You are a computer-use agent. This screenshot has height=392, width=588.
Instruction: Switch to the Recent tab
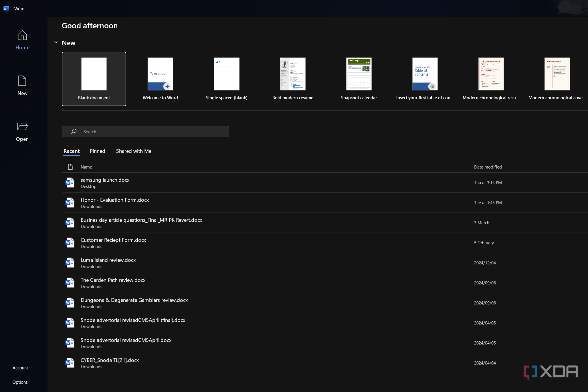pos(72,151)
